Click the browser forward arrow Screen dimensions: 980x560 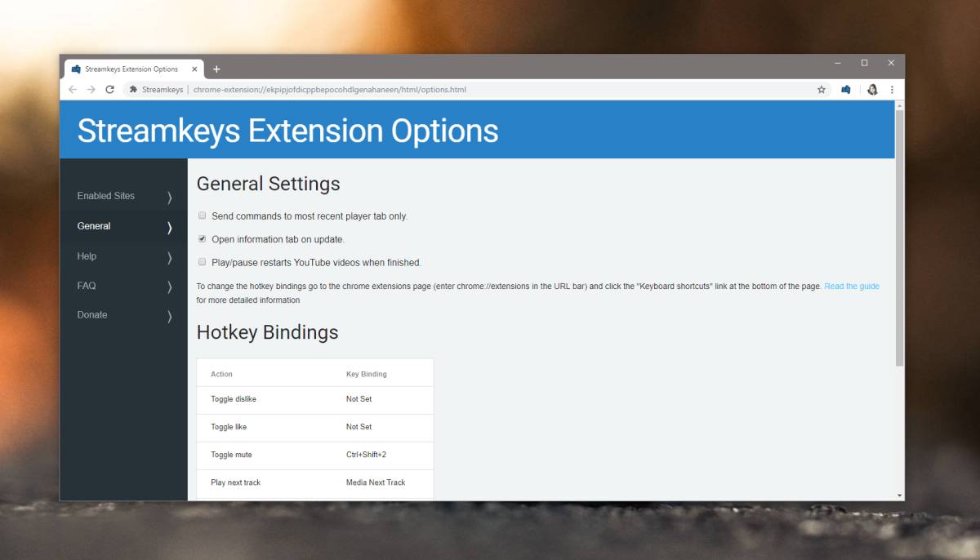tap(91, 90)
